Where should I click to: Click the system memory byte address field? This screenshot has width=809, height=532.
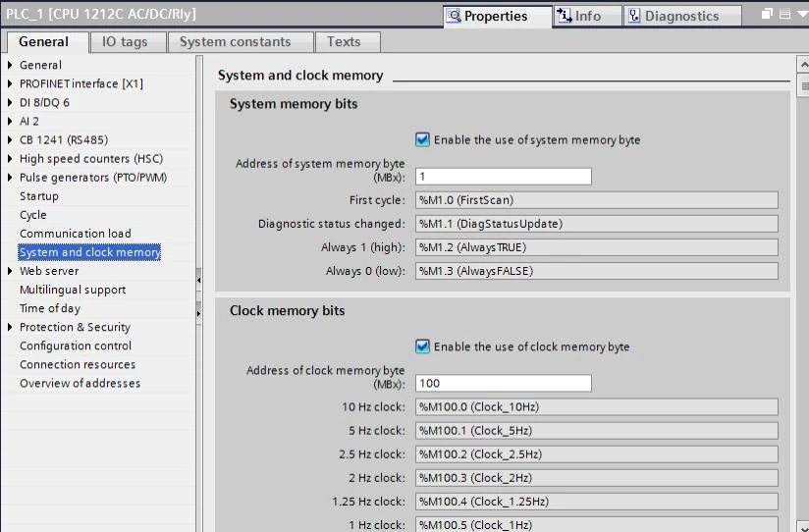pyautogui.click(x=503, y=177)
